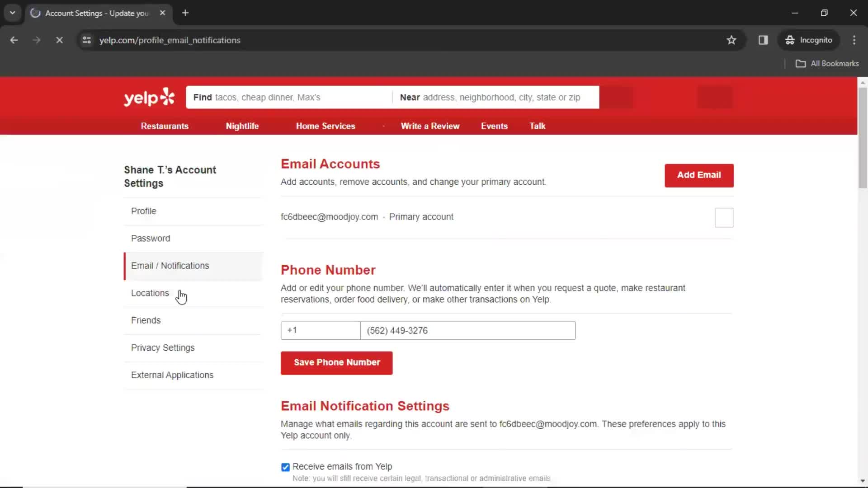Image resolution: width=868 pixels, height=488 pixels.
Task: Open the Nightlife menu
Action: pos(242,126)
